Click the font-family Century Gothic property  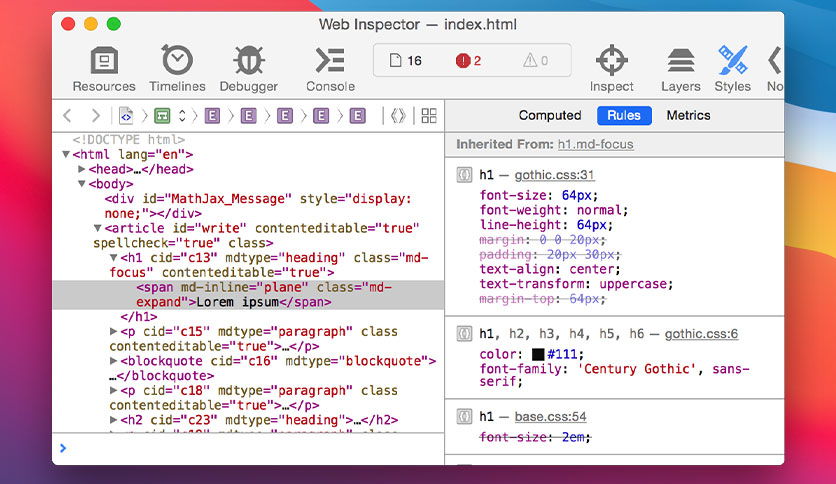(614, 375)
